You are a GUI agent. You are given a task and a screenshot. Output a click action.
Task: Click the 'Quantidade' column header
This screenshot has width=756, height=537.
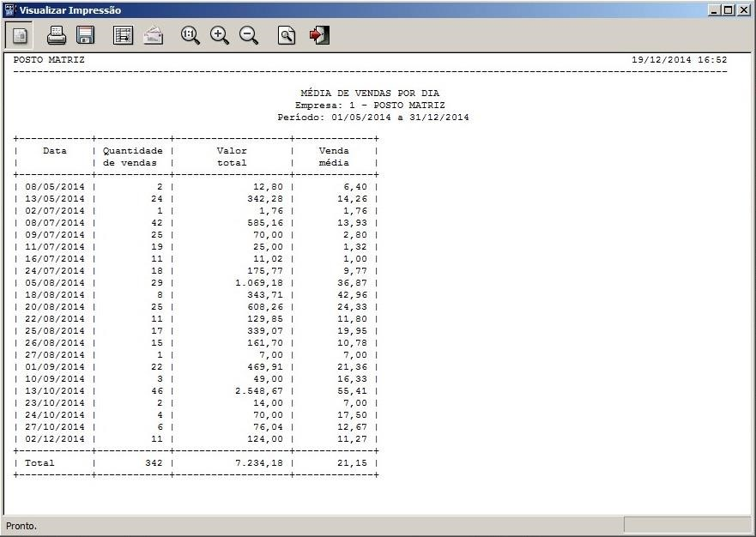click(x=133, y=150)
